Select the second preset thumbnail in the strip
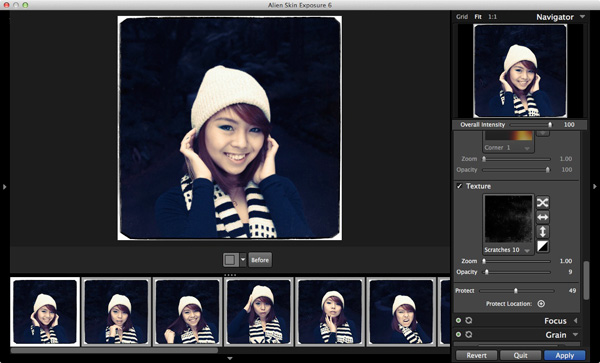The height and width of the screenshot is (363, 600). click(116, 312)
